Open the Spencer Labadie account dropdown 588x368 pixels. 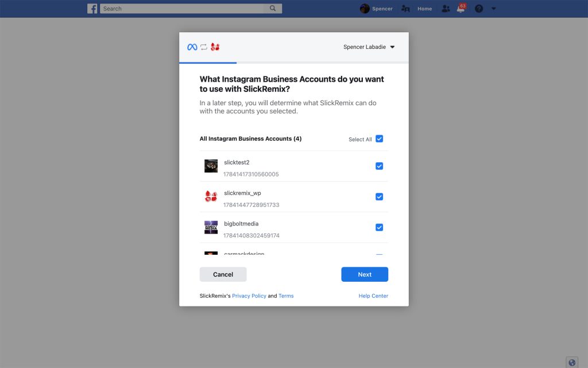coord(369,47)
